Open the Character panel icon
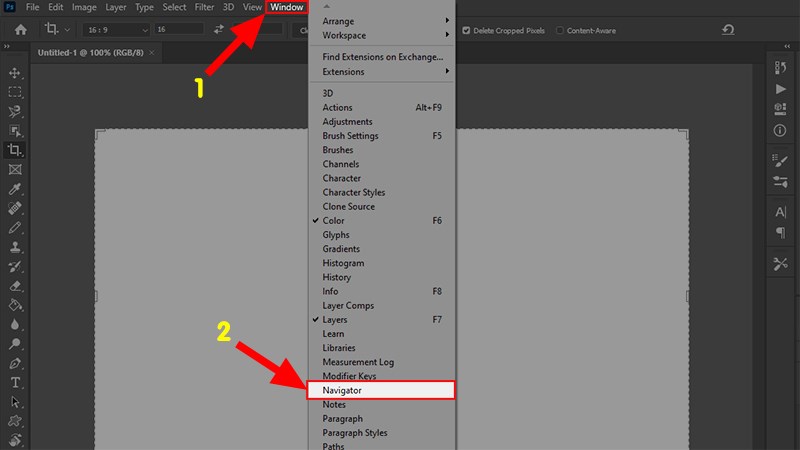 [x=780, y=212]
